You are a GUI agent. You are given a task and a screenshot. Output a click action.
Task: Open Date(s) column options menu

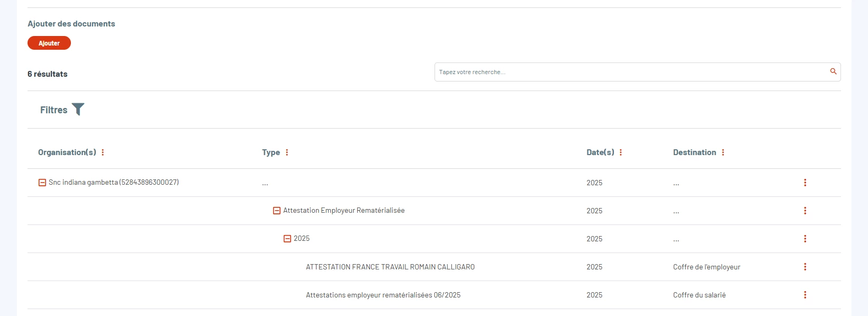click(x=621, y=152)
